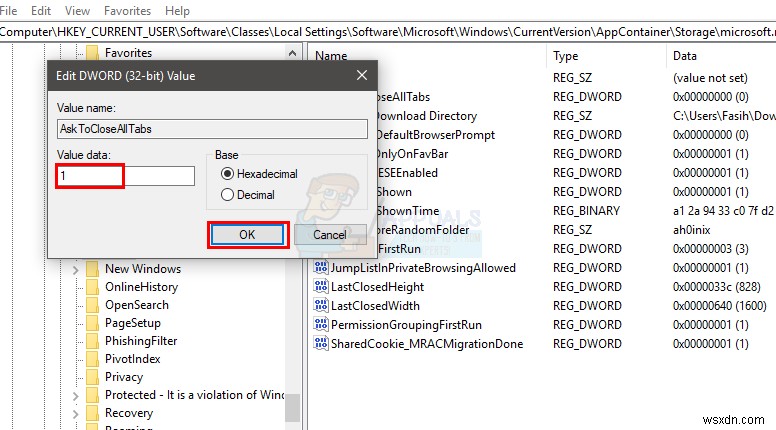Select the SharedCookie_MRACMigrationDone value name

coord(427,344)
